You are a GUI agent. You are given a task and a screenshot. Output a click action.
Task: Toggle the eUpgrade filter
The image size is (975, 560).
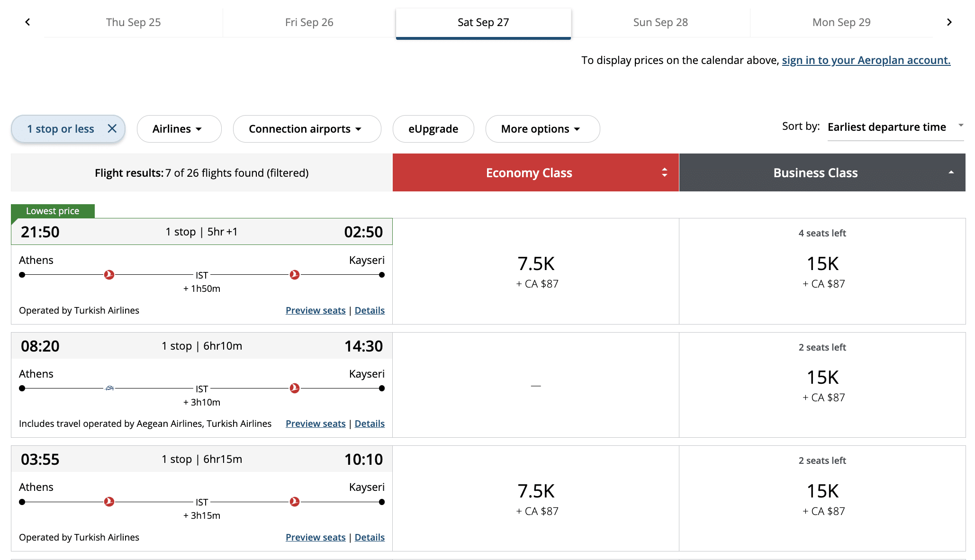(x=433, y=129)
